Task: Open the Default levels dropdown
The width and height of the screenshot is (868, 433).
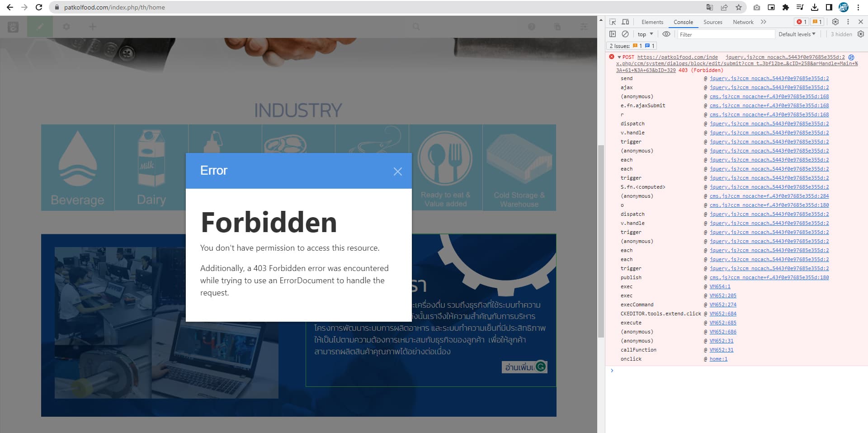Action: tap(797, 34)
